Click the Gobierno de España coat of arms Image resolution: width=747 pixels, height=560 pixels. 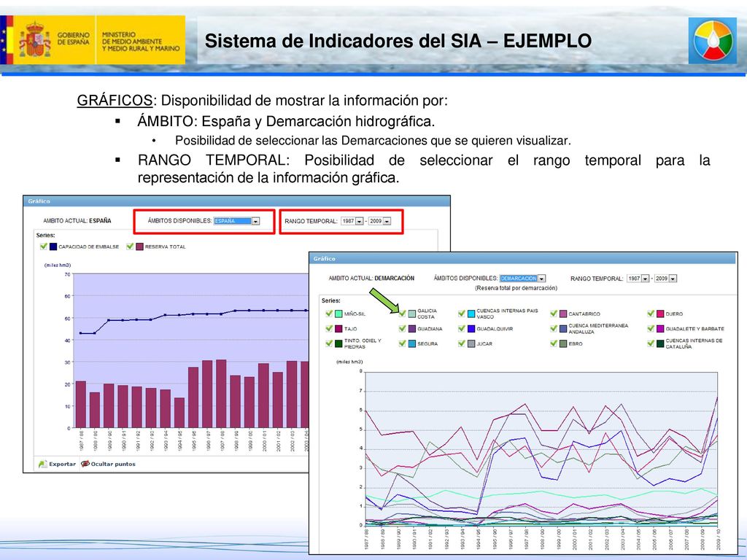pos(35,40)
